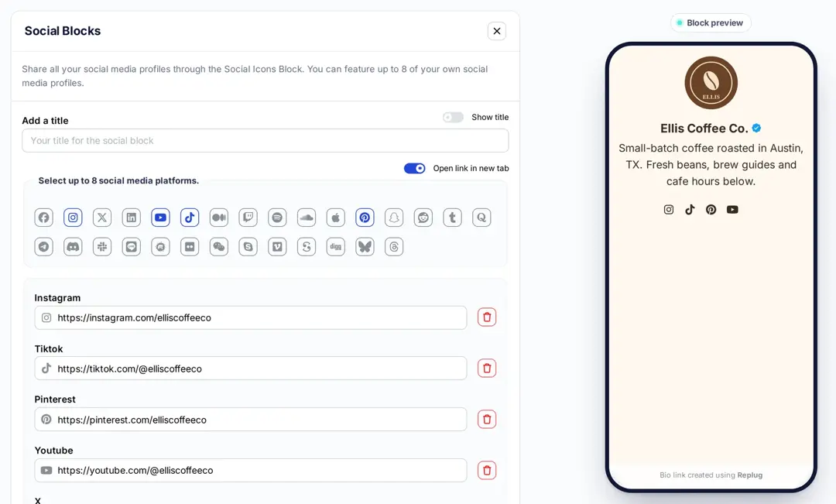The height and width of the screenshot is (504, 836).
Task: Click the Ellis coffee logo in preview
Action: tap(711, 83)
